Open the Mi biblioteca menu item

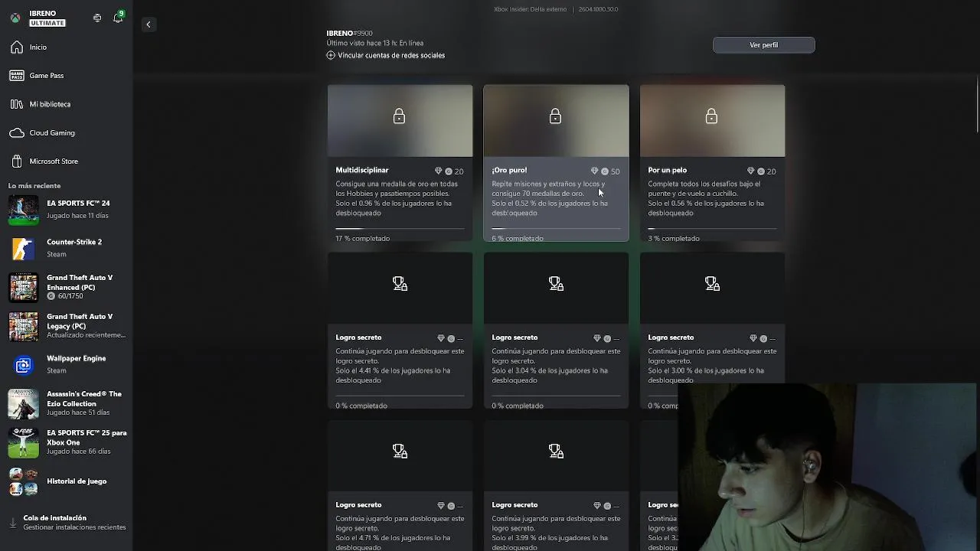click(67, 104)
